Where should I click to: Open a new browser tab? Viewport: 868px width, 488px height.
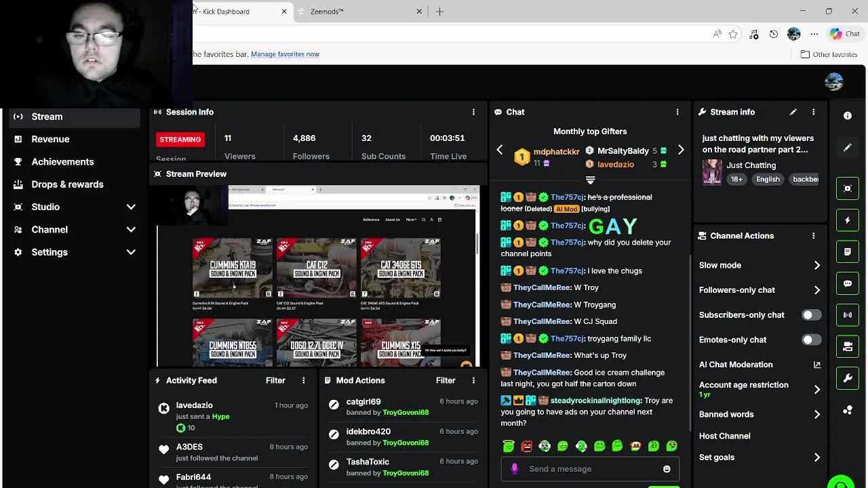pos(439,12)
